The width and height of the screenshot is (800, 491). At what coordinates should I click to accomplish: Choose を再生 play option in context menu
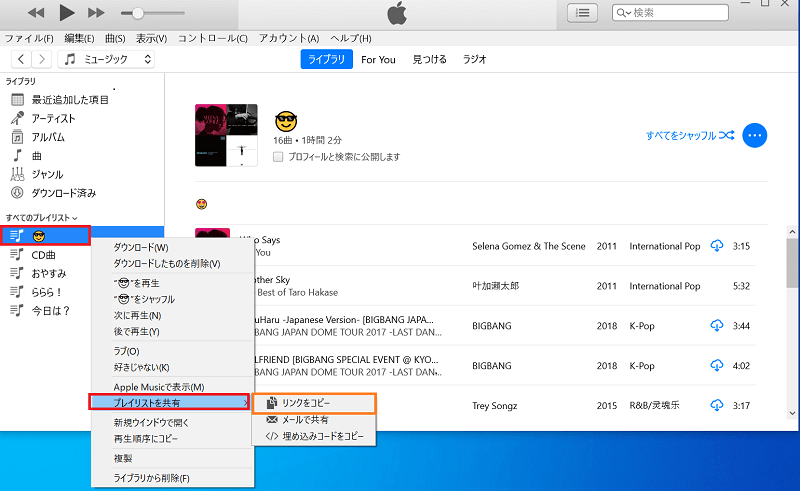click(x=172, y=283)
